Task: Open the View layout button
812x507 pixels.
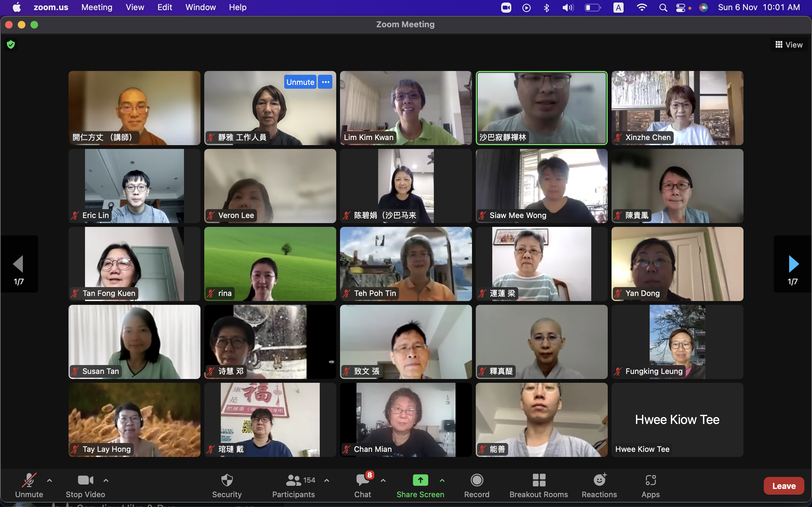Action: point(789,45)
